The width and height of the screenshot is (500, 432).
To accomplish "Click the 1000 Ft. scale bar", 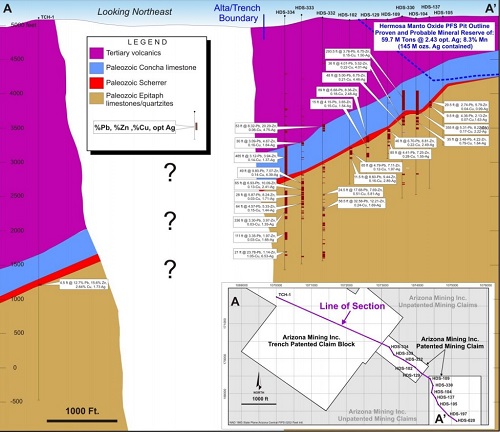I will click(x=82, y=415).
